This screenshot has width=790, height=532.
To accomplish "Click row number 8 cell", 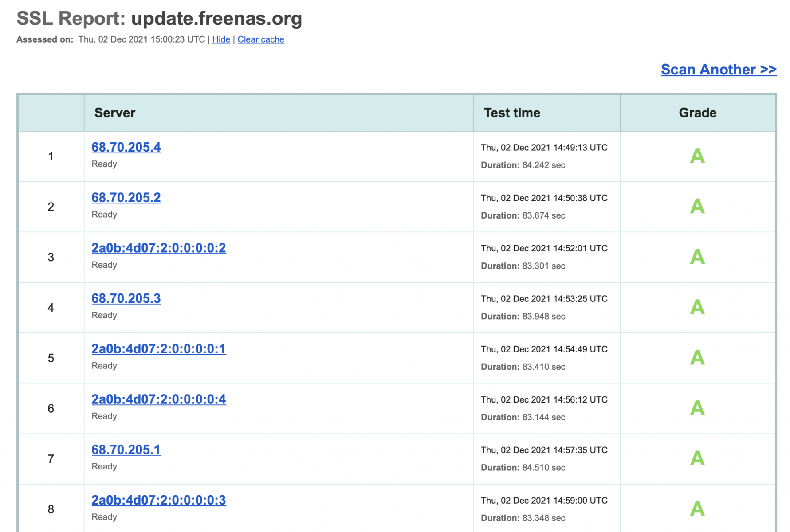I will pyautogui.click(x=51, y=509).
